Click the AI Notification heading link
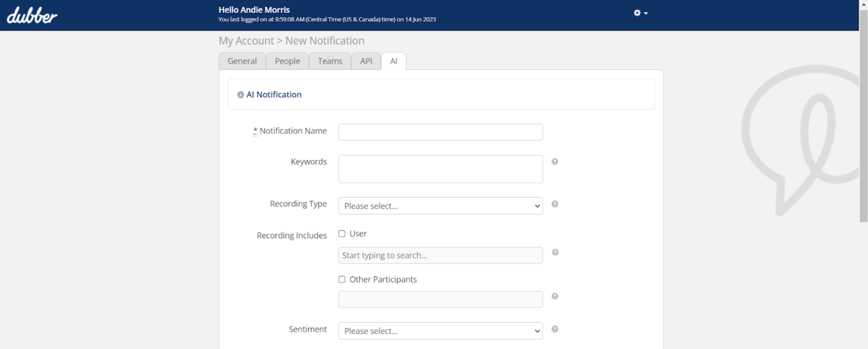This screenshot has height=349, width=868. [x=274, y=95]
